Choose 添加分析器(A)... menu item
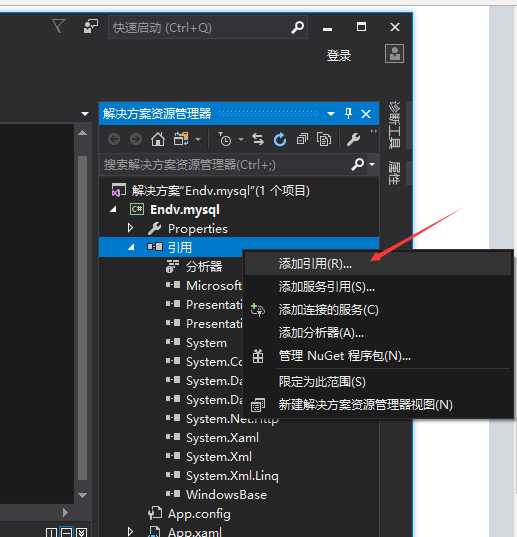 [378, 333]
